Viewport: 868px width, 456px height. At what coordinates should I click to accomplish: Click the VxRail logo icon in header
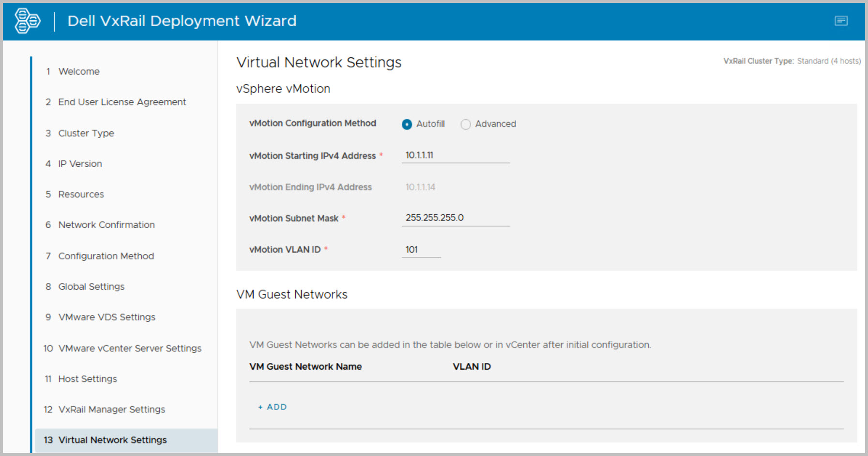27,21
